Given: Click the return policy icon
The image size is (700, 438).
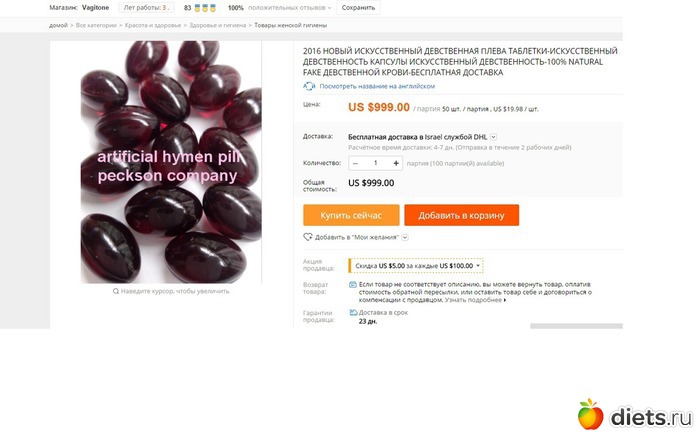Looking at the screenshot, I should (352, 284).
